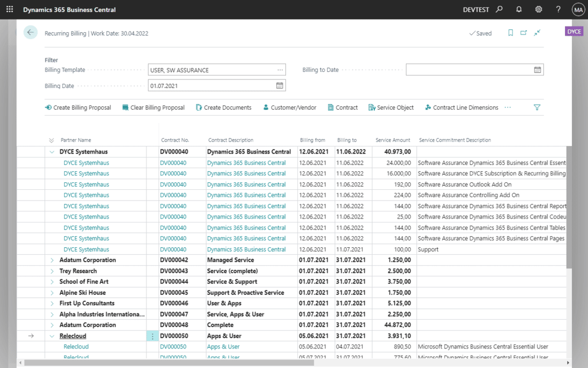This screenshot has width=588, height=368.
Task: Collapse all rows double-chevron in header
Action: coord(51,140)
